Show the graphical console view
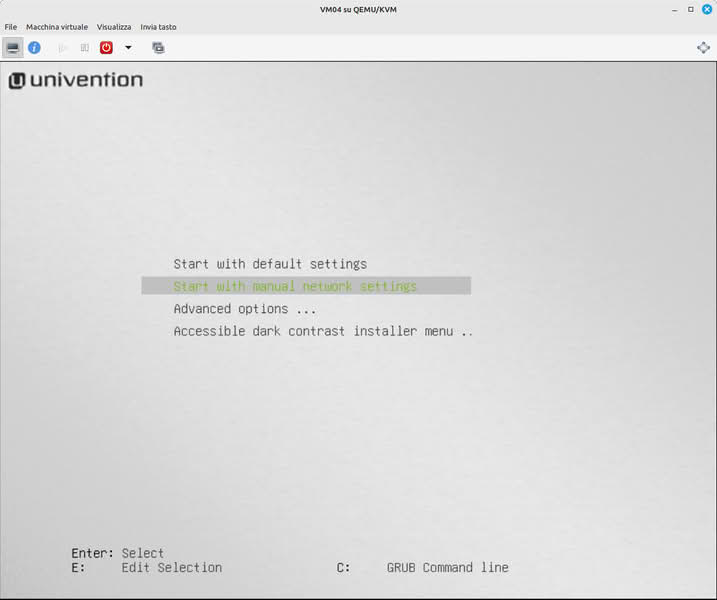 (x=13, y=48)
